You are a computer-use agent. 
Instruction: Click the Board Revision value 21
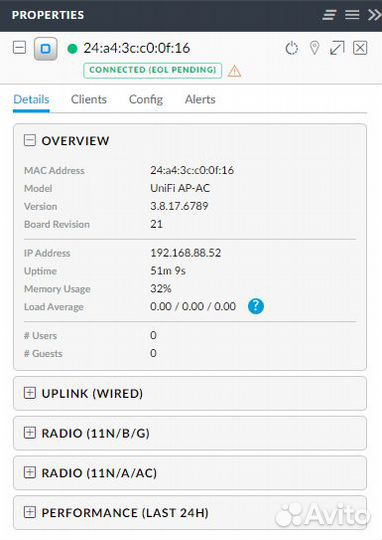[156, 224]
